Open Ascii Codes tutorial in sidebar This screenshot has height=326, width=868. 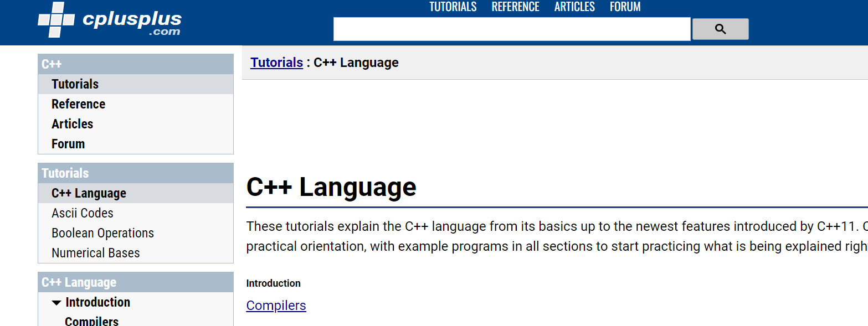(136, 213)
